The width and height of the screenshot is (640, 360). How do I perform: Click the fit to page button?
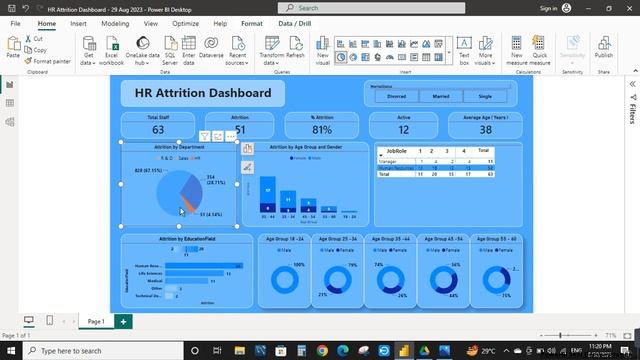(x=627, y=336)
